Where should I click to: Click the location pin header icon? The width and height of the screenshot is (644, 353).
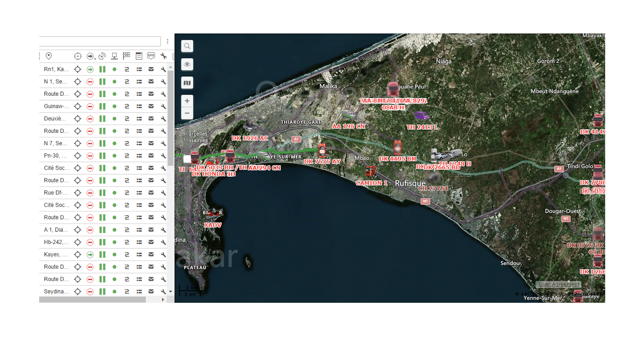pyautogui.click(x=49, y=56)
